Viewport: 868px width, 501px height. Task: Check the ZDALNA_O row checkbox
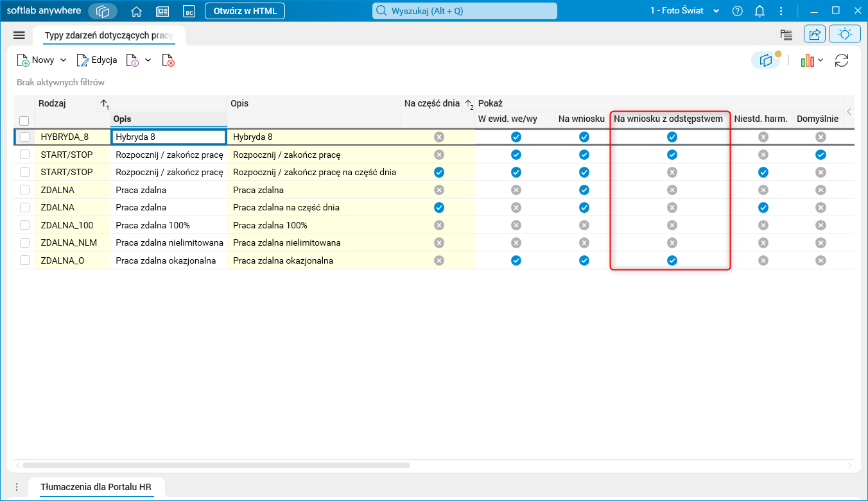24,260
